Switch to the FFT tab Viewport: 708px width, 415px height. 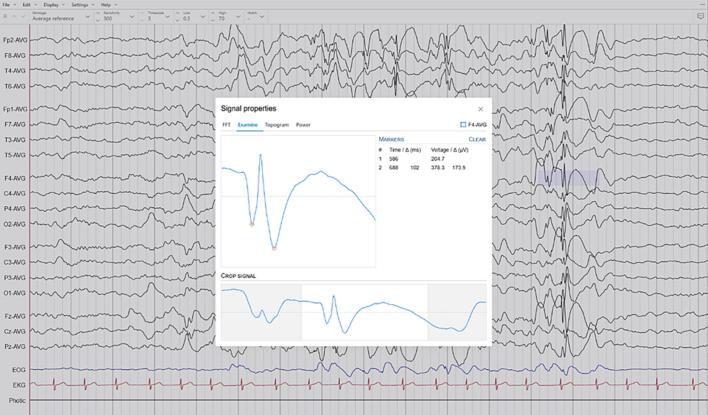pyautogui.click(x=226, y=125)
